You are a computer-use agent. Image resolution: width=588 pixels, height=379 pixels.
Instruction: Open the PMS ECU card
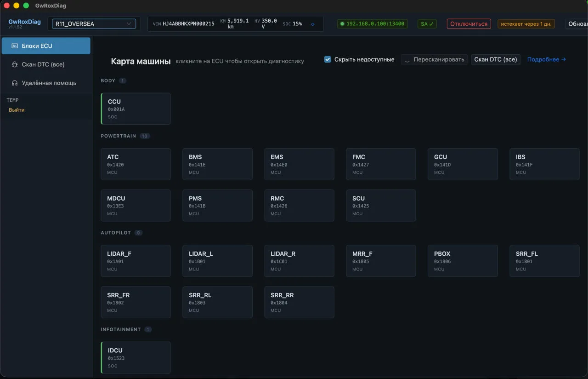218,206
